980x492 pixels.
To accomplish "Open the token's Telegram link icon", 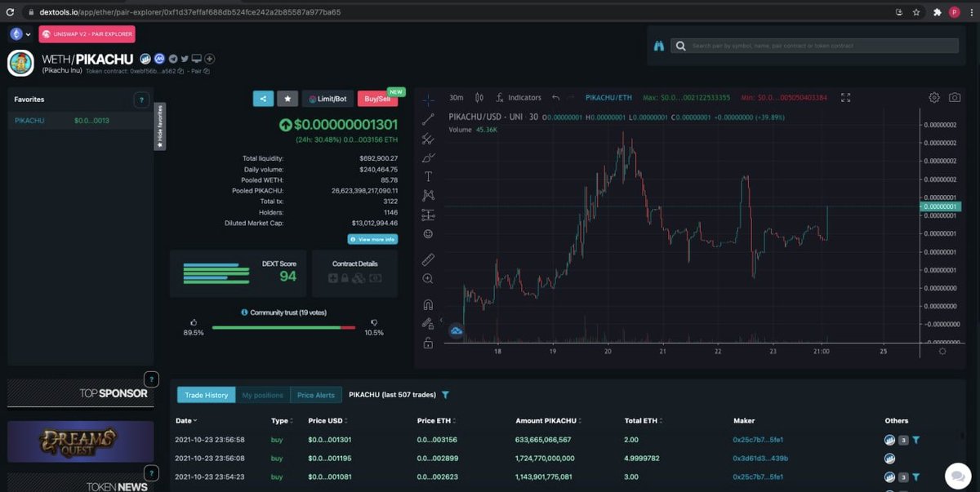I will (172, 59).
